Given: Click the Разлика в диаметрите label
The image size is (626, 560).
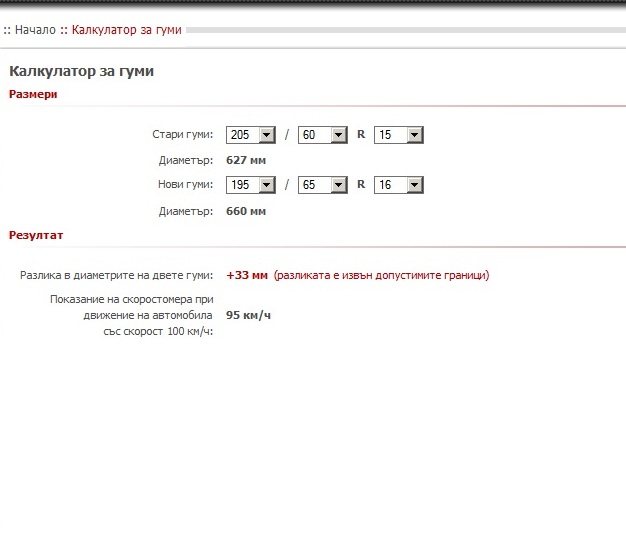Looking at the screenshot, I should pos(117,275).
